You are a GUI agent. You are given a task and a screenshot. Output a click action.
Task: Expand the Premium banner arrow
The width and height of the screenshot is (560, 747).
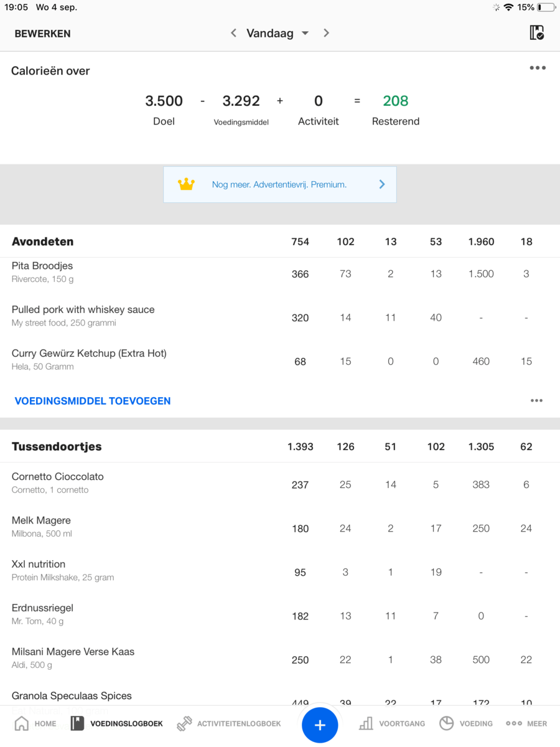pyautogui.click(x=382, y=184)
